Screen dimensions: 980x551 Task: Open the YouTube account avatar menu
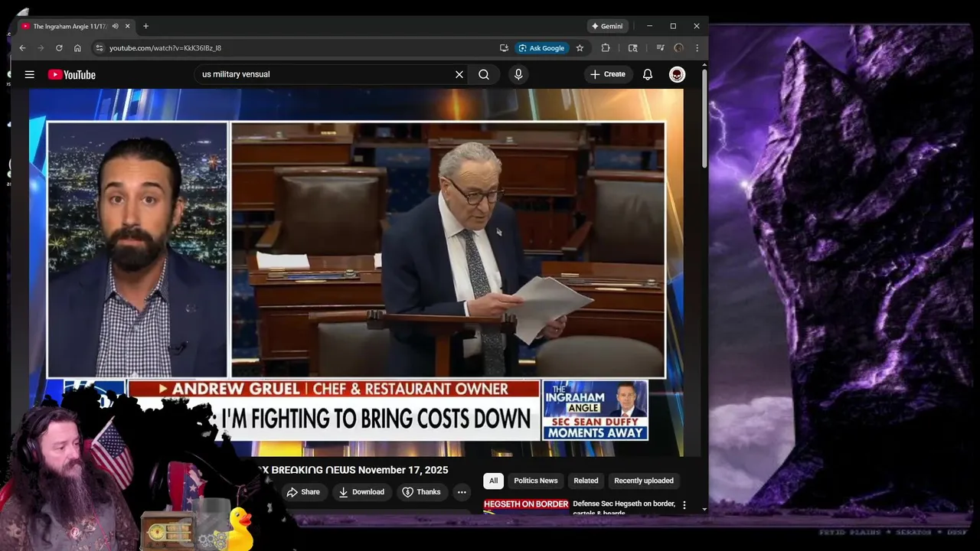(x=677, y=74)
